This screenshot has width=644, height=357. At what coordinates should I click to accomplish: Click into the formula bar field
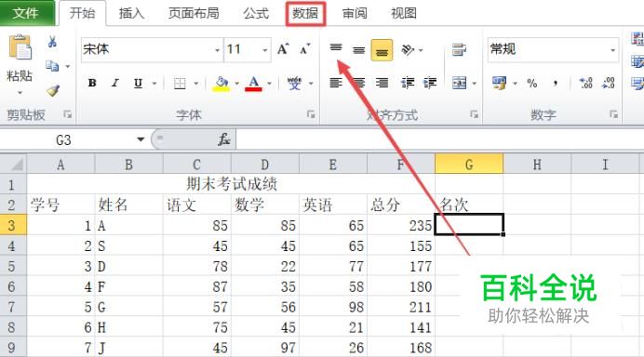point(439,139)
